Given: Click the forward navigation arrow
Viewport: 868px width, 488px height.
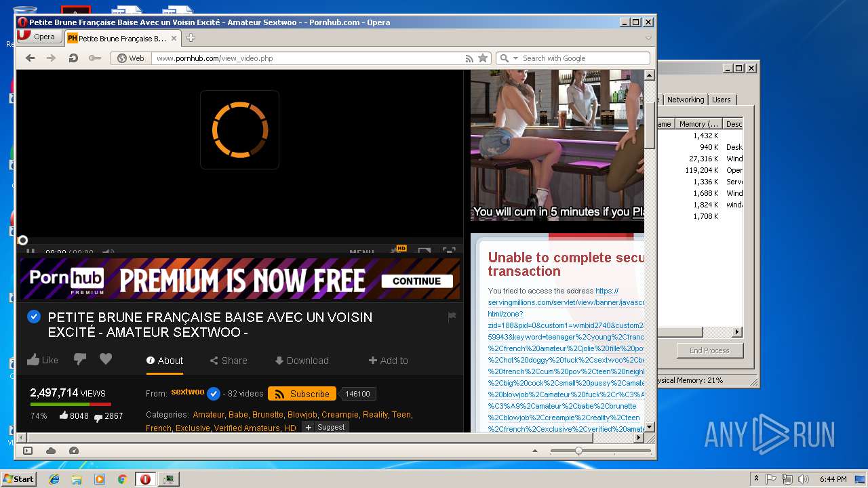Looking at the screenshot, I should [51, 58].
